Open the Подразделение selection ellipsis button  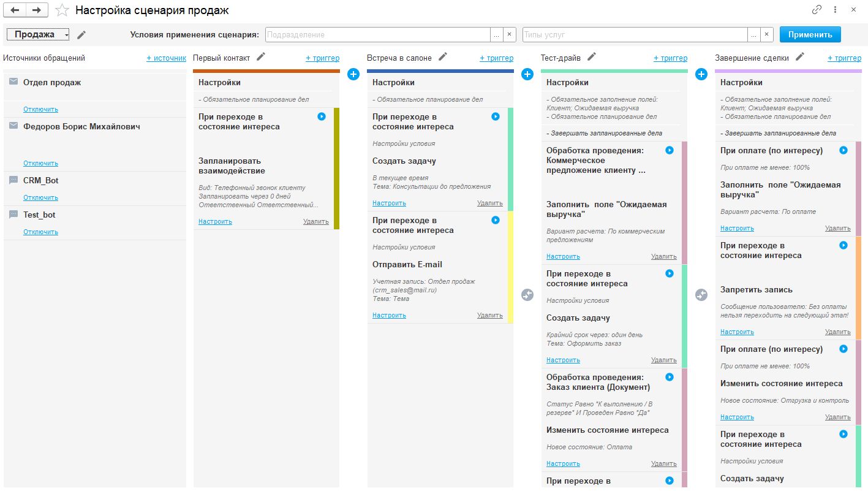(x=496, y=35)
